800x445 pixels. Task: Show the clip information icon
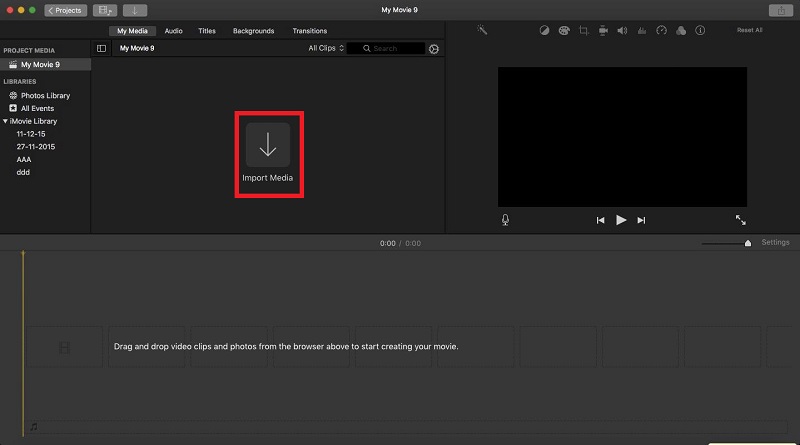point(700,31)
